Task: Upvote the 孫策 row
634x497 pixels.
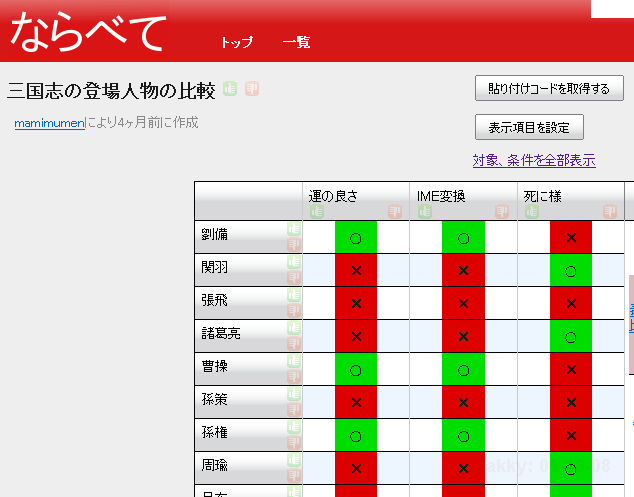Action: coord(294,394)
